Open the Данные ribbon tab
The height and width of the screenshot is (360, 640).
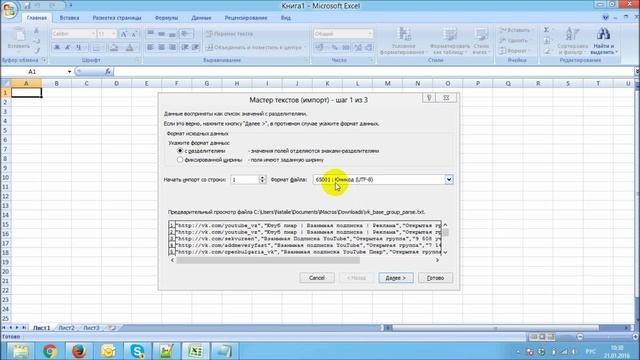click(x=201, y=18)
